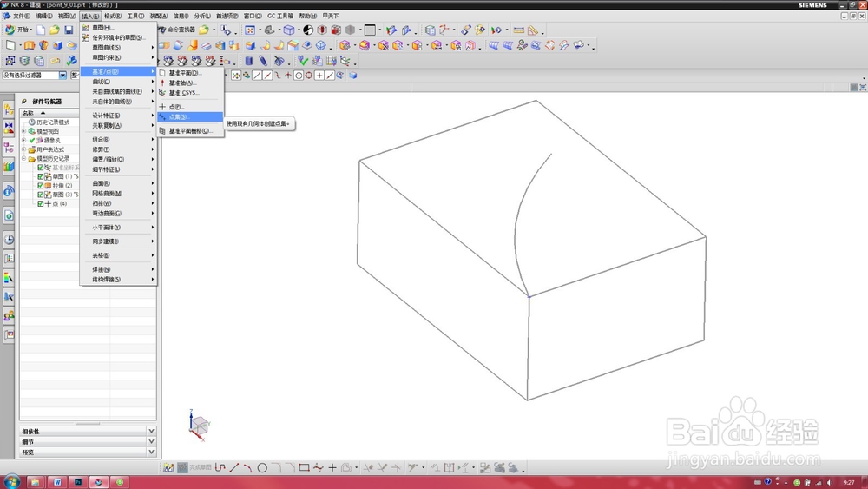
Task: Select the Line tool in bottom sketch toolbar
Action: [234, 468]
